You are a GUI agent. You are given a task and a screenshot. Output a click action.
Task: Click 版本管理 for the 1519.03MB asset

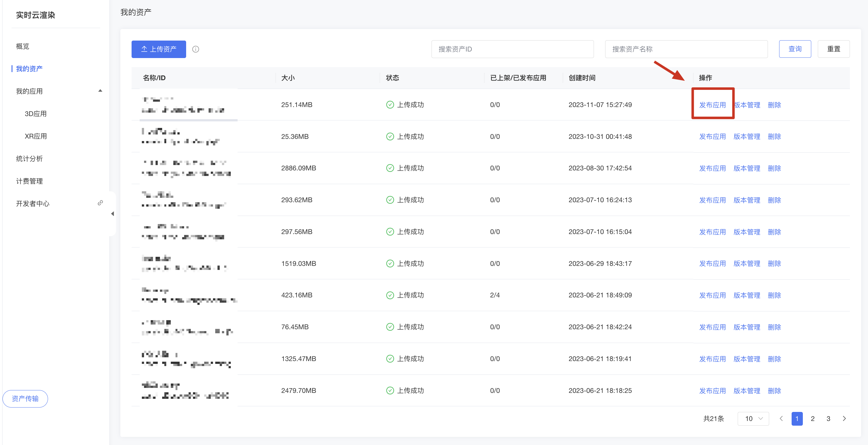747,263
